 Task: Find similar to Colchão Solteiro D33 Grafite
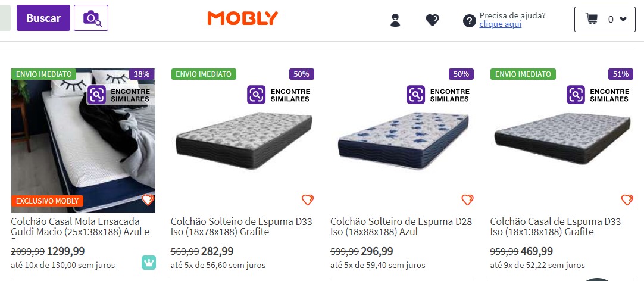tap(277, 95)
